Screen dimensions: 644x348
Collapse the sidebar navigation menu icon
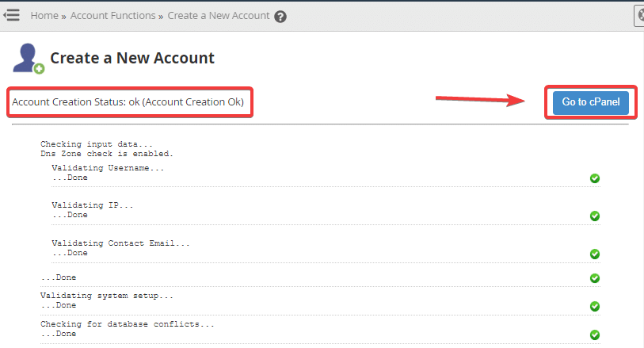tap(11, 15)
